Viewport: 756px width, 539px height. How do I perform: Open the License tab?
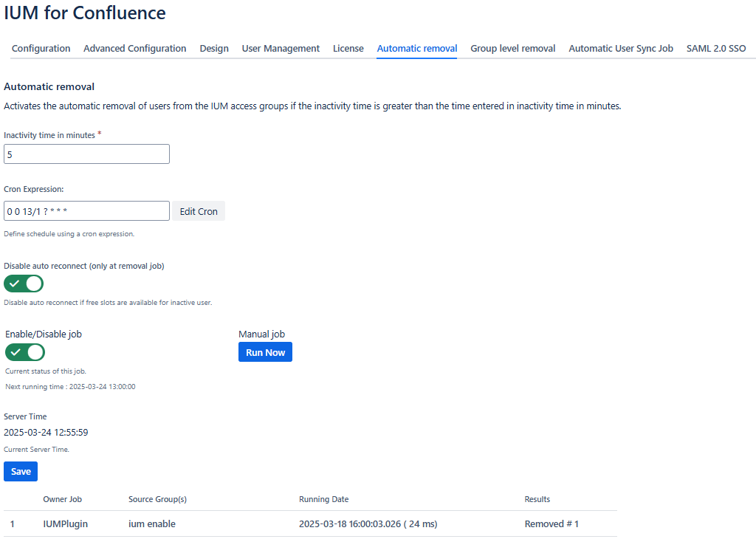click(x=348, y=49)
